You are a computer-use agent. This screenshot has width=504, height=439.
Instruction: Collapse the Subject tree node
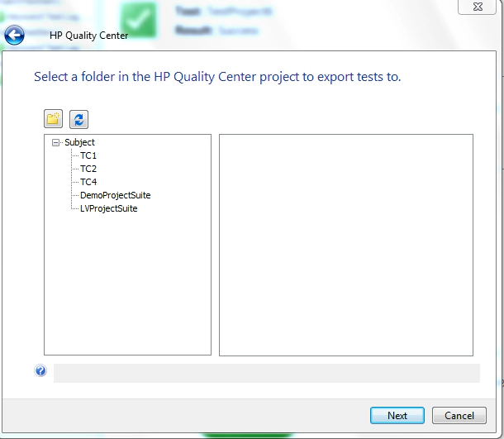point(56,142)
